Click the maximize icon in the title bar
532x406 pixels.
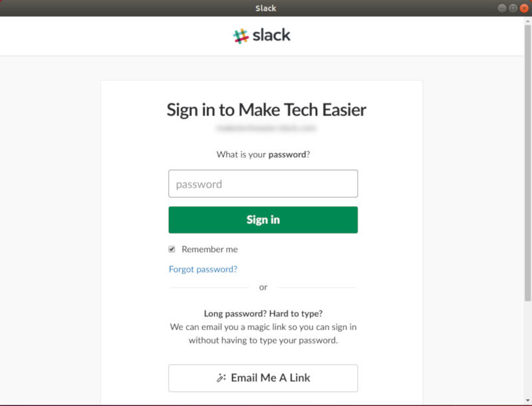pyautogui.click(x=513, y=8)
